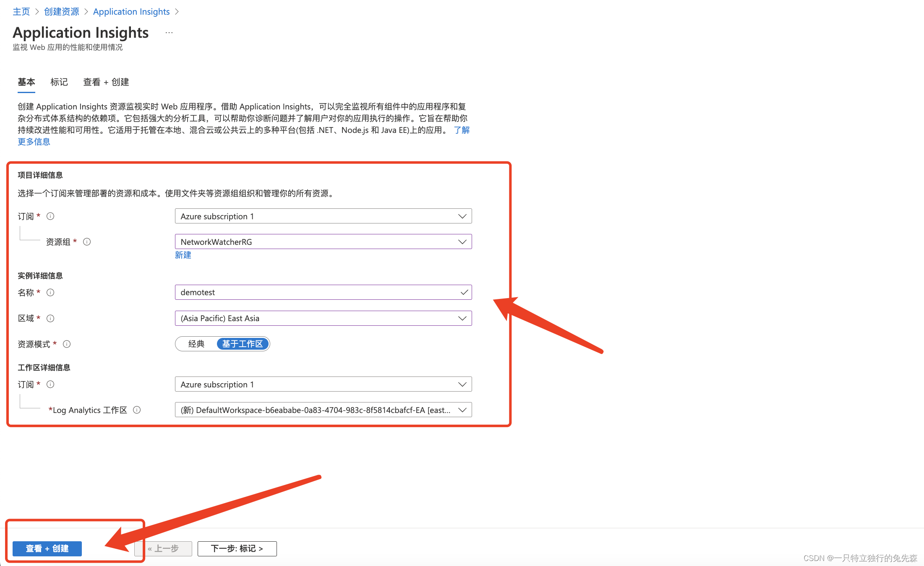This screenshot has width=924, height=566.
Task: Click the blue 查看 + 创建 button
Action: click(47, 548)
